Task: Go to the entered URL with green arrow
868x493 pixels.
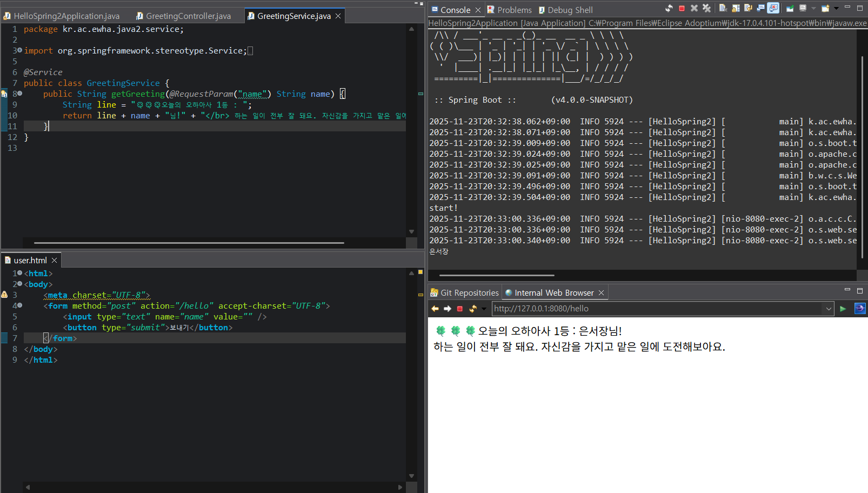Action: click(843, 309)
